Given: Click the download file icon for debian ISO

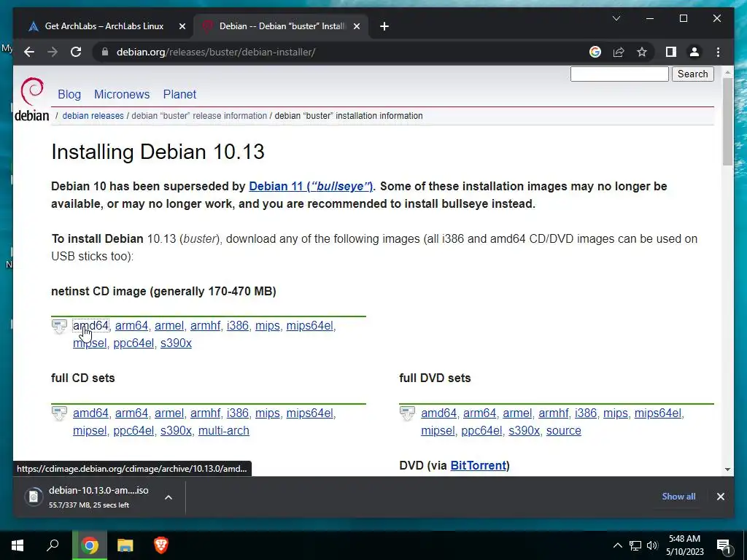Looking at the screenshot, I should pos(34,497).
